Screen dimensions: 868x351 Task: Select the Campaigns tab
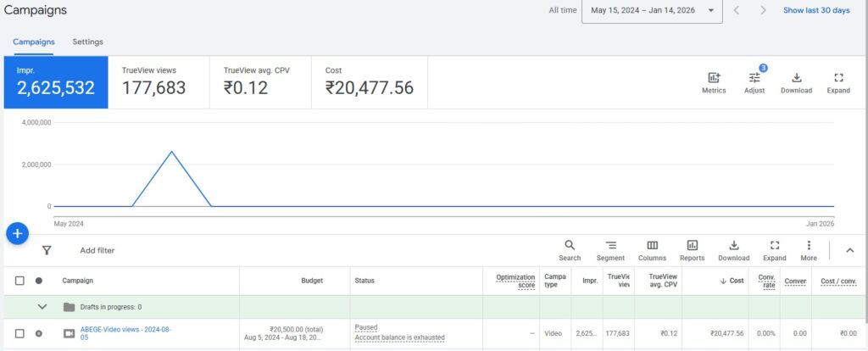point(34,42)
